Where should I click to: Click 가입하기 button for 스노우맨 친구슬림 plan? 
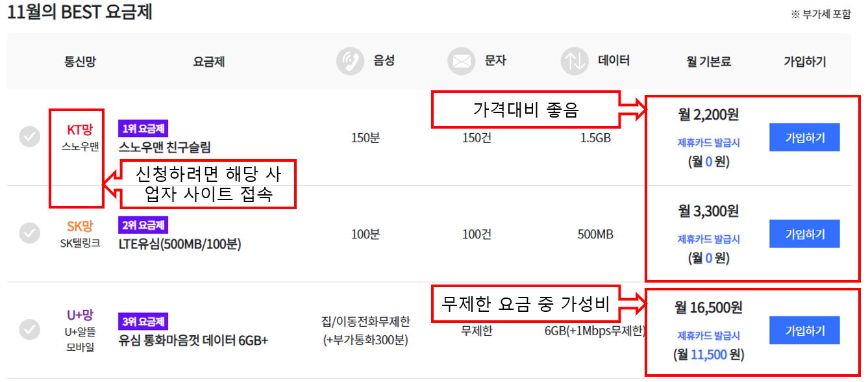[804, 138]
